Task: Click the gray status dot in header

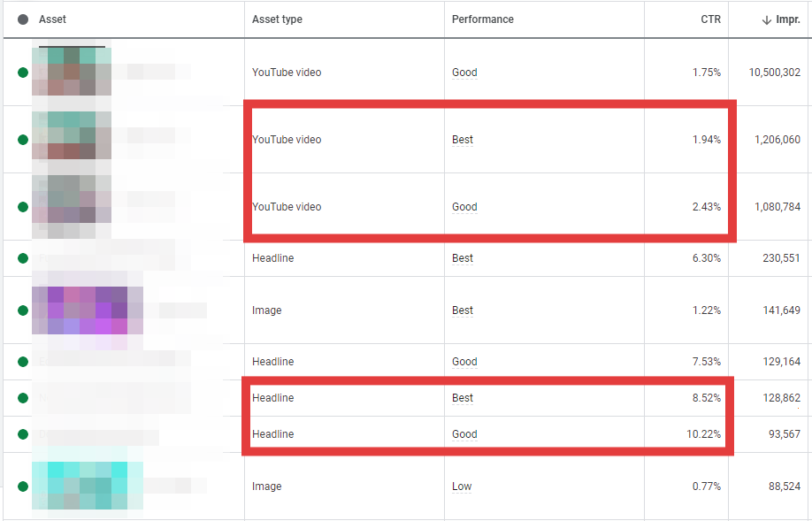Action: pyautogui.click(x=23, y=19)
